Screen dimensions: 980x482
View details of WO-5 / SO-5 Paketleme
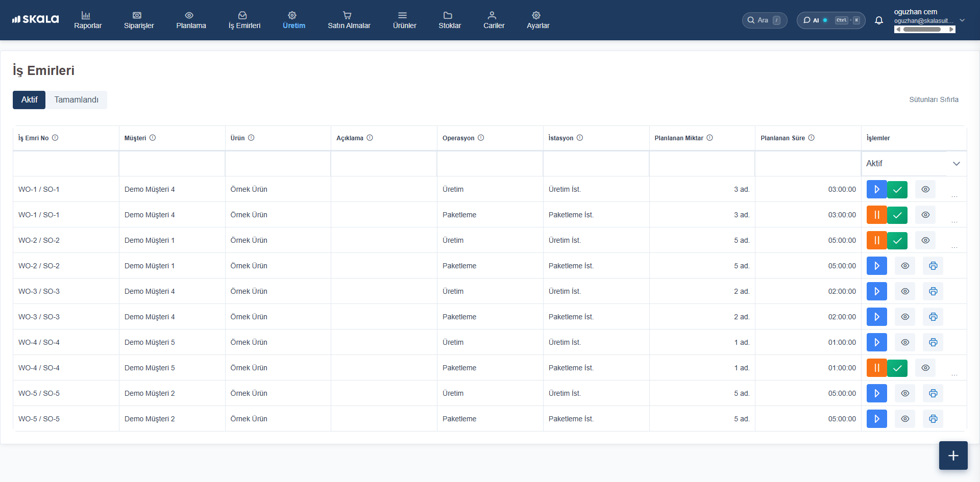point(904,419)
